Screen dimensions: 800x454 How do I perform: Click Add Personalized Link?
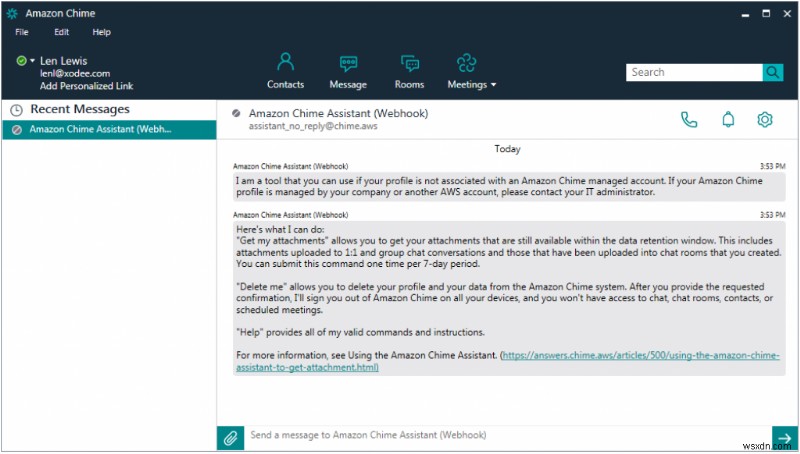pyautogui.click(x=86, y=86)
